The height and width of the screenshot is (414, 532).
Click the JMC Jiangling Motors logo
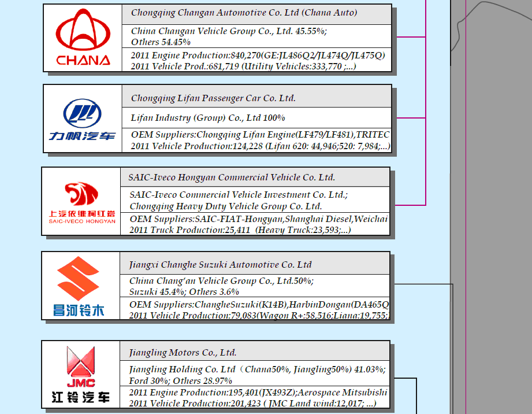coord(80,375)
